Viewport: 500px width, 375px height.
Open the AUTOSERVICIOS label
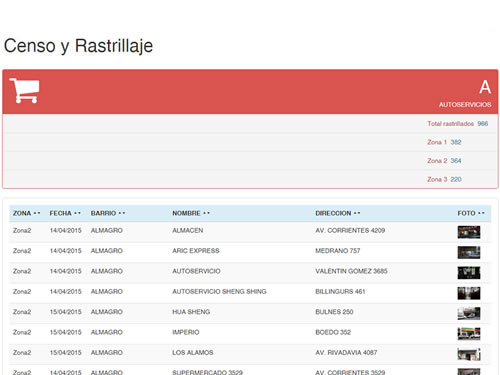click(x=465, y=105)
